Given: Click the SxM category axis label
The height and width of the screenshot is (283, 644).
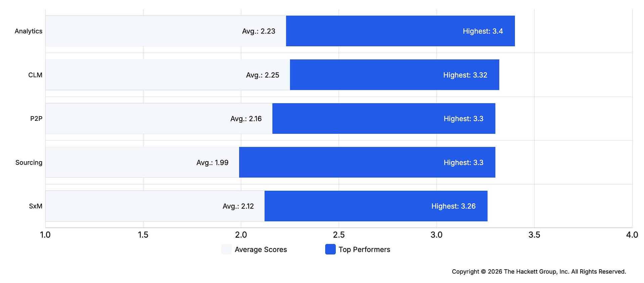Looking at the screenshot, I should click(36, 206).
